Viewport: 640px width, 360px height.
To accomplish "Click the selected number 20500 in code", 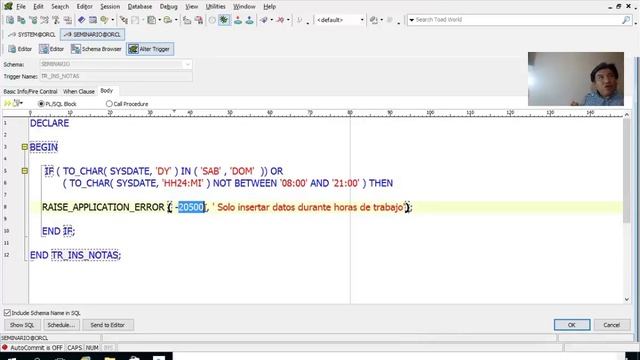I will coord(191,207).
